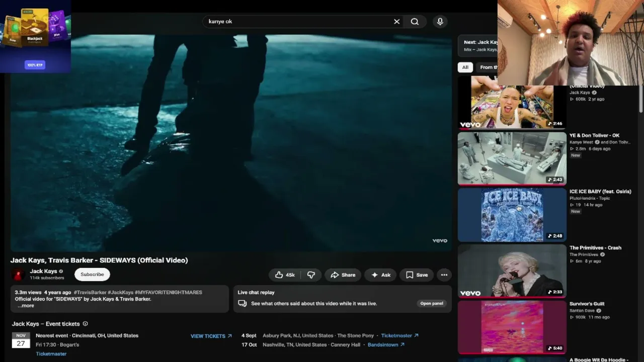Click the 'A Boogie Wit Da Hoodie' title
Viewport: 644px width, 362px height.
click(x=599, y=360)
